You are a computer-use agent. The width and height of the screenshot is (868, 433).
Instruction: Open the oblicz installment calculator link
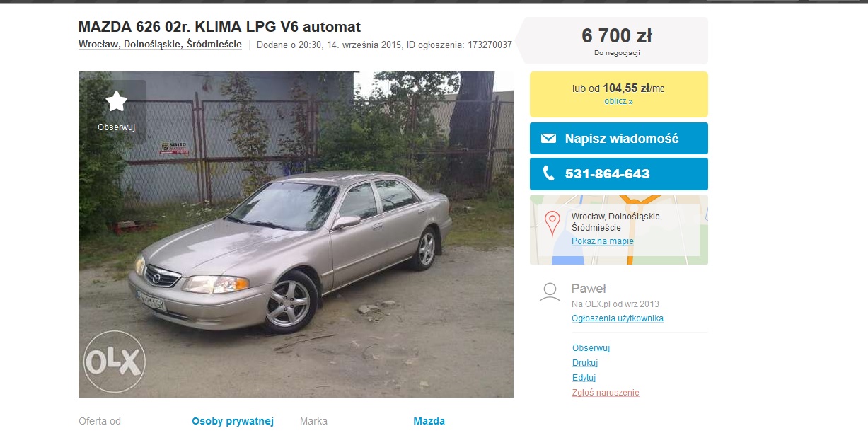(x=618, y=101)
